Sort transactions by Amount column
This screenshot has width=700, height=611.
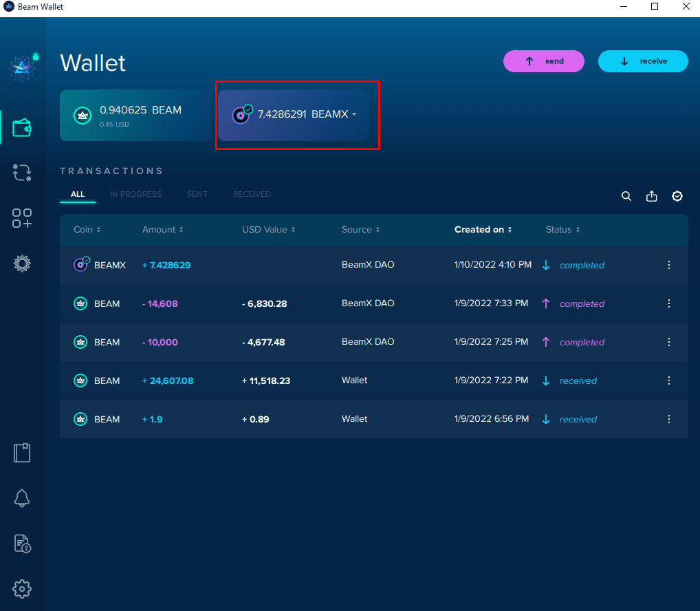pos(163,230)
